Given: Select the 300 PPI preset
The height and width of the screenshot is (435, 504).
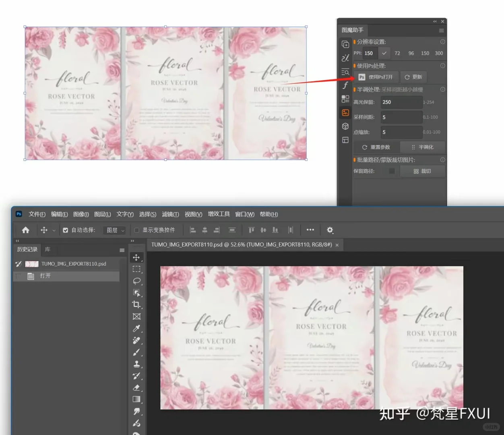Looking at the screenshot, I should pos(439,53).
